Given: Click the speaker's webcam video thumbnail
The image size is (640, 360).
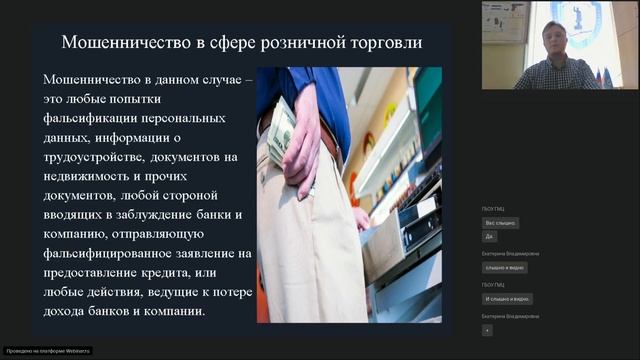Looking at the screenshot, I should point(560,45).
